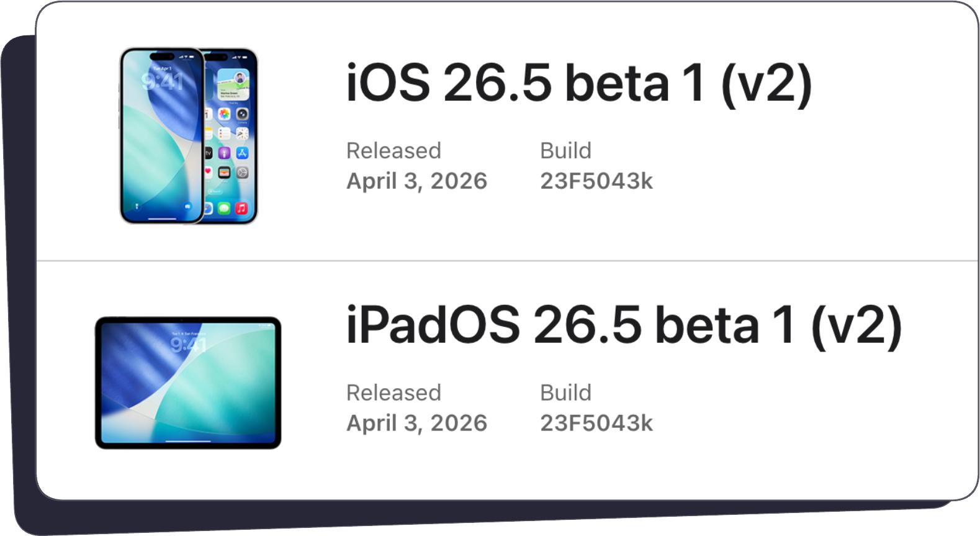Click the blue App Store icon
980x536 pixels.
pos(242,153)
